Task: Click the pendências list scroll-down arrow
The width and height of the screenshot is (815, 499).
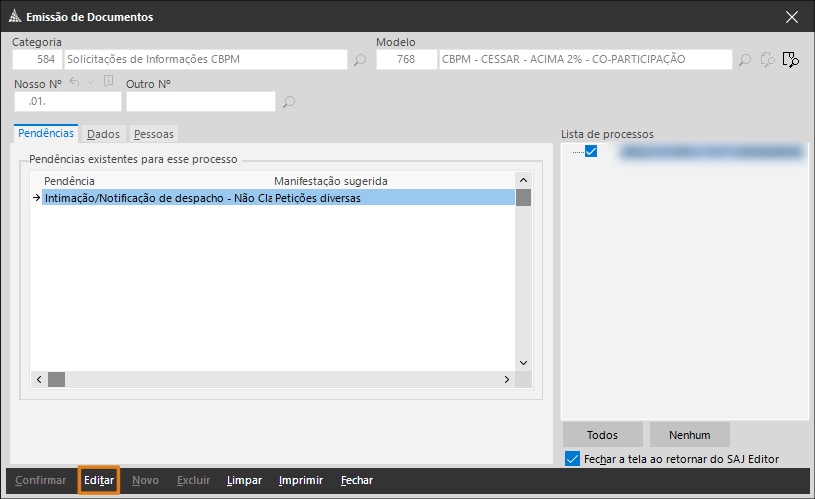Action: pos(523,363)
